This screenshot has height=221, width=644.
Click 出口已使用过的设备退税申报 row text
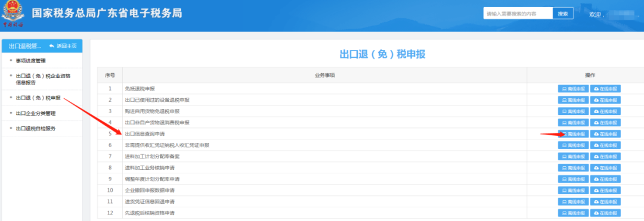pyautogui.click(x=157, y=100)
